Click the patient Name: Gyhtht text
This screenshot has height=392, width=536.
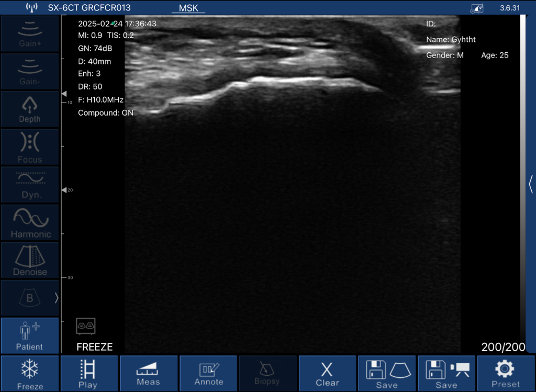click(451, 39)
